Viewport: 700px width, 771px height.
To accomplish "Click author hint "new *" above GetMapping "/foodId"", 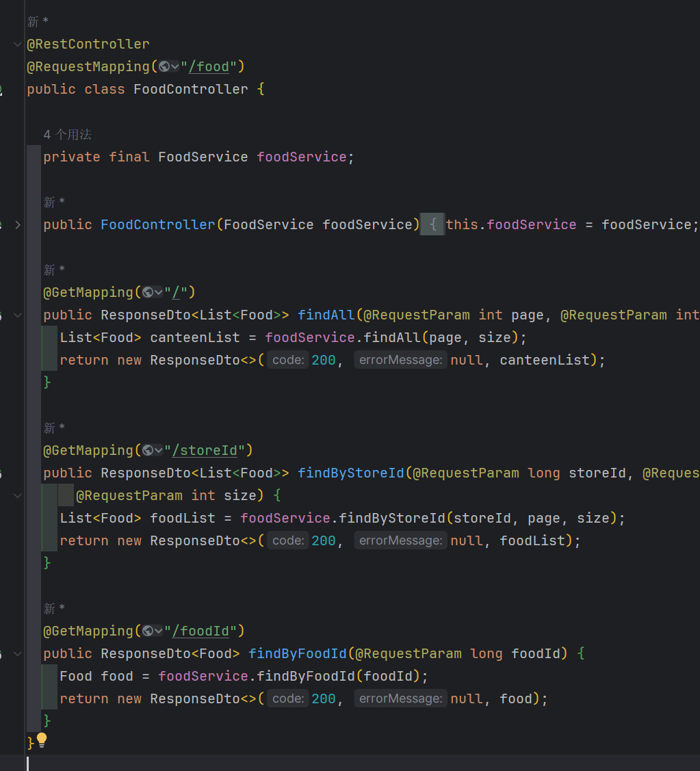I will [54, 609].
